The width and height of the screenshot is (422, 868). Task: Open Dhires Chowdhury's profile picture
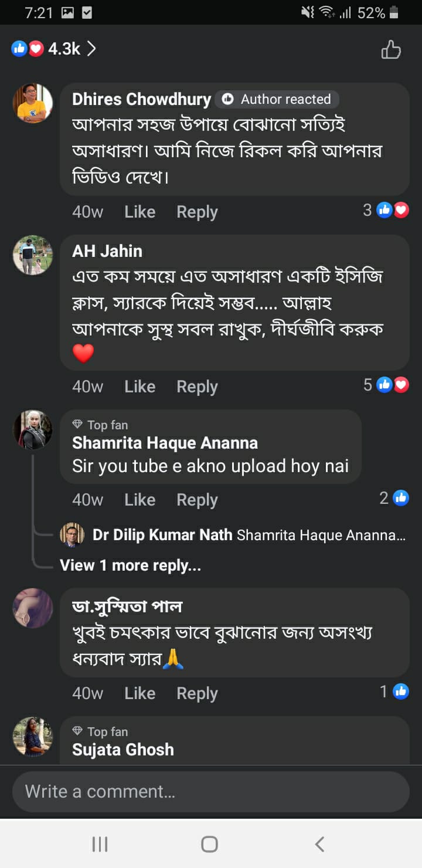pos(33,103)
